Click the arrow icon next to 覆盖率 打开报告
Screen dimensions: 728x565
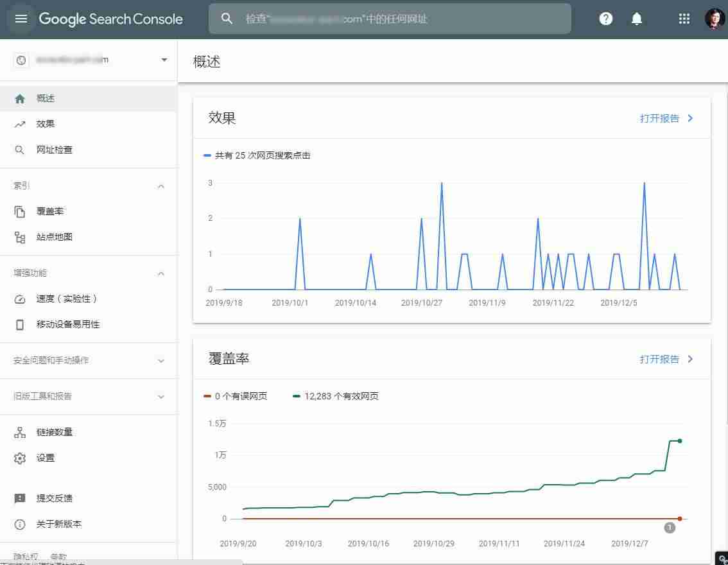(x=690, y=359)
